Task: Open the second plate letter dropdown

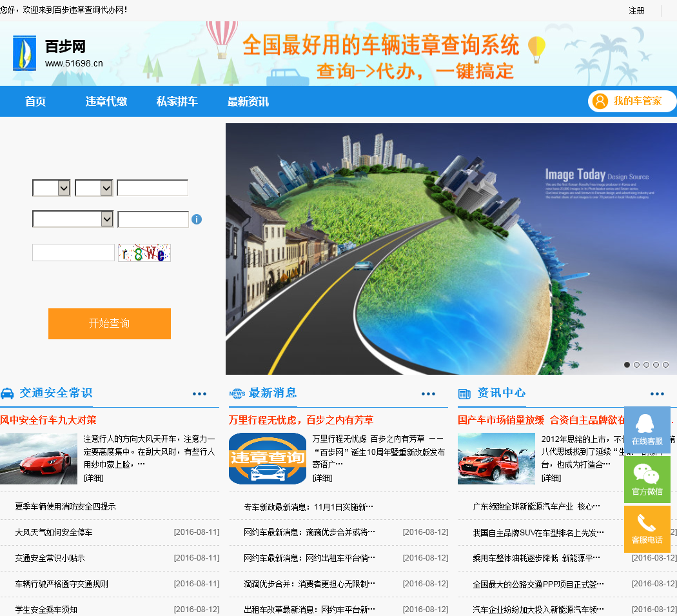Action: click(x=93, y=188)
